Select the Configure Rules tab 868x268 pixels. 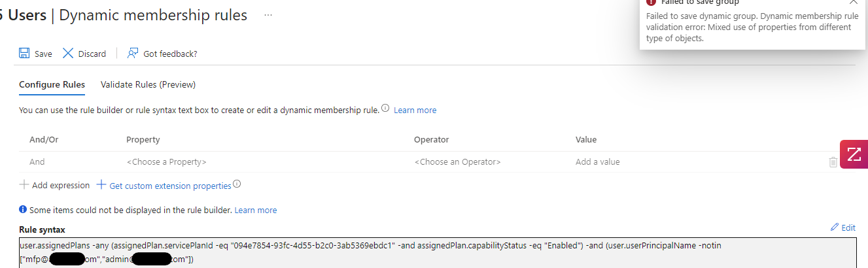(x=52, y=84)
